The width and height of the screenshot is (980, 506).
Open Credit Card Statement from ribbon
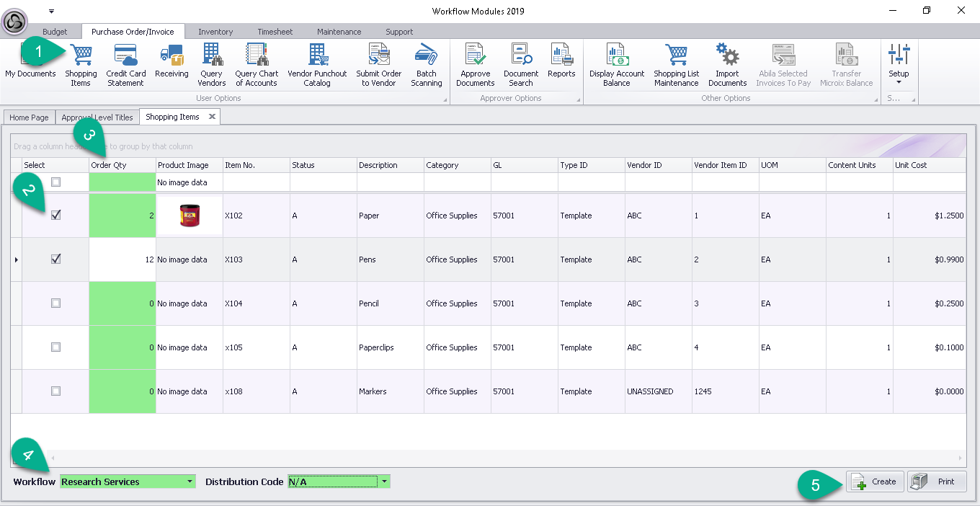[x=125, y=64]
